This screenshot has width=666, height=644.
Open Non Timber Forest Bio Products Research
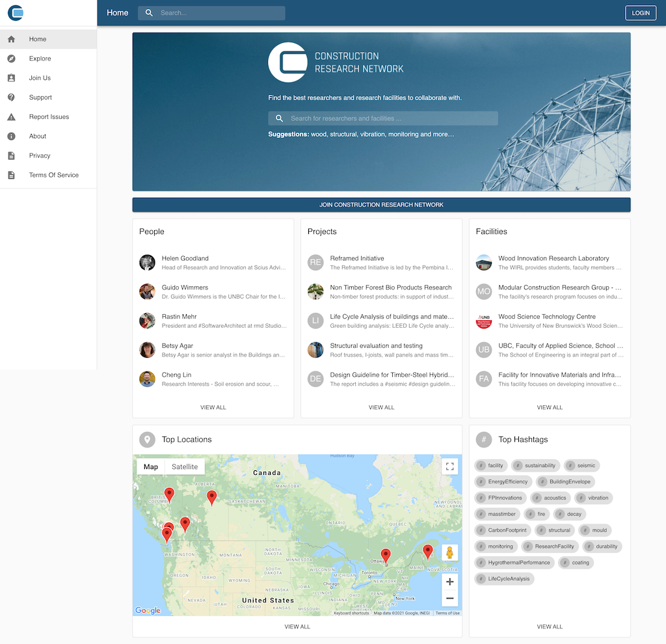click(381, 292)
